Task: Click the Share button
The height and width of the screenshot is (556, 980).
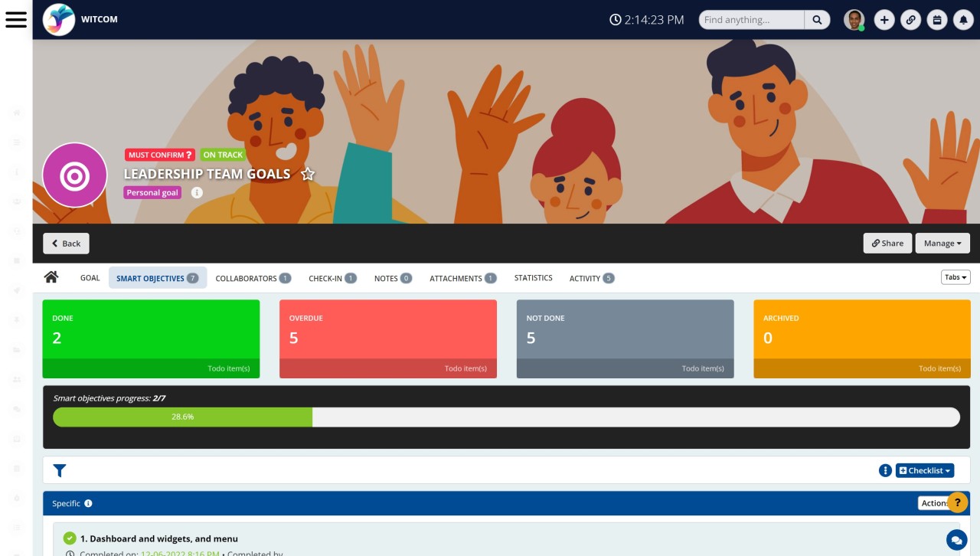Action: 887,243
